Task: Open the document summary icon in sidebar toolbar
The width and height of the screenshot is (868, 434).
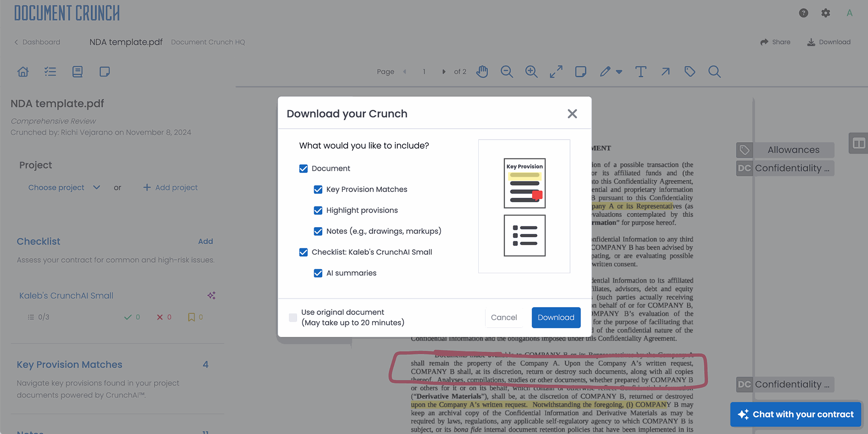Action: 77,71
